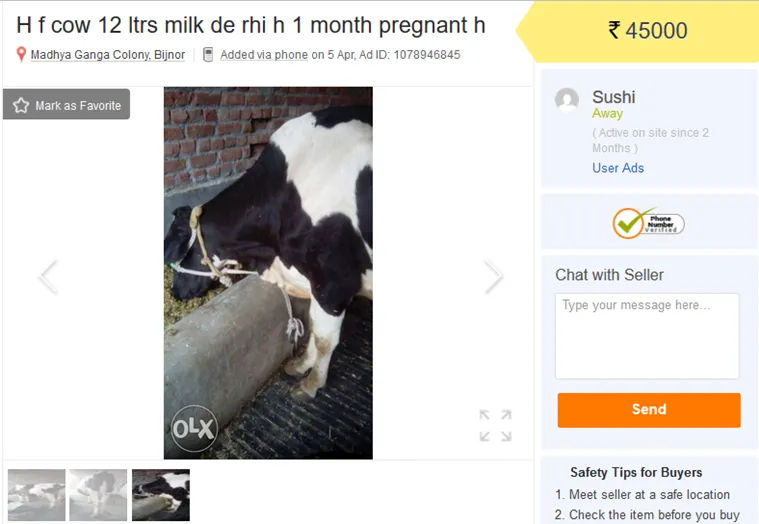Click the mobile phone icon near ad details
759x524 pixels.
tap(208, 54)
